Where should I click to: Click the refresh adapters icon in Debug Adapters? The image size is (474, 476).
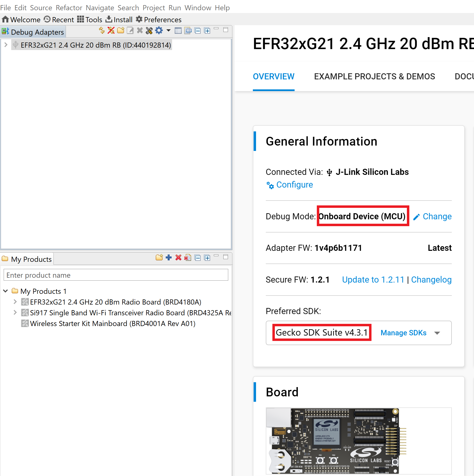tap(102, 31)
